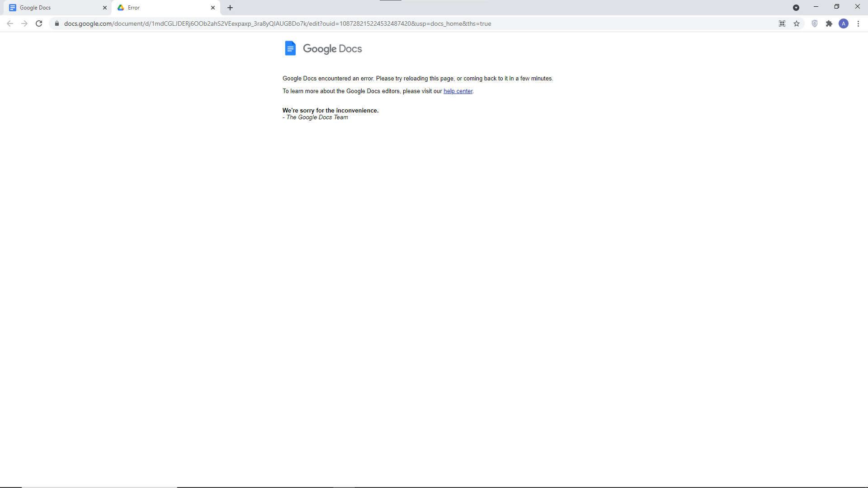
Task: Close the Chrome window
Action: [858, 7]
